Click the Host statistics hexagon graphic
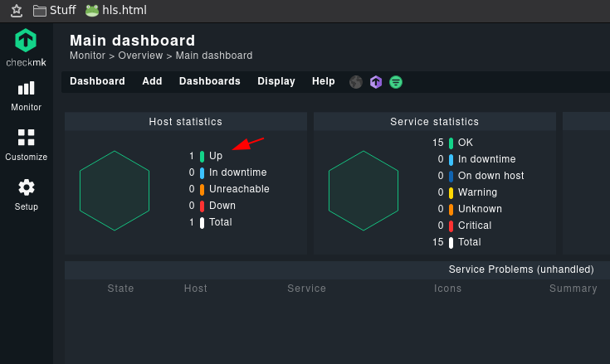The height and width of the screenshot is (364, 610). pos(115,191)
